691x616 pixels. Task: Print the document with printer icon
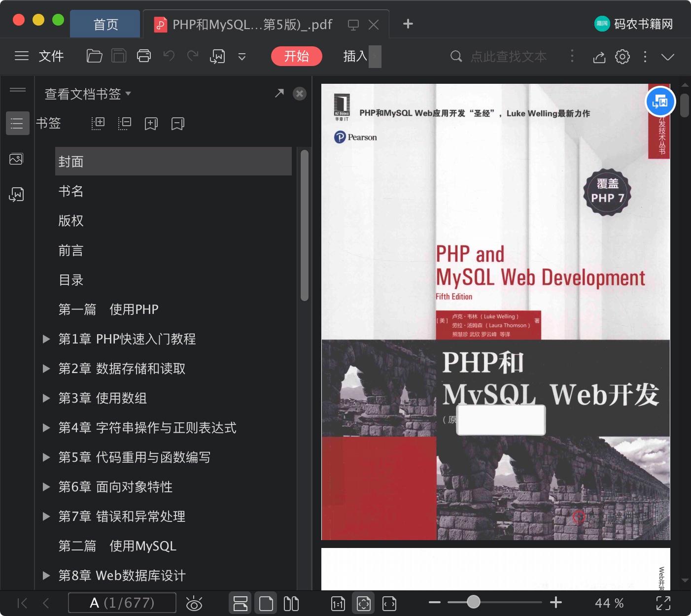(144, 56)
